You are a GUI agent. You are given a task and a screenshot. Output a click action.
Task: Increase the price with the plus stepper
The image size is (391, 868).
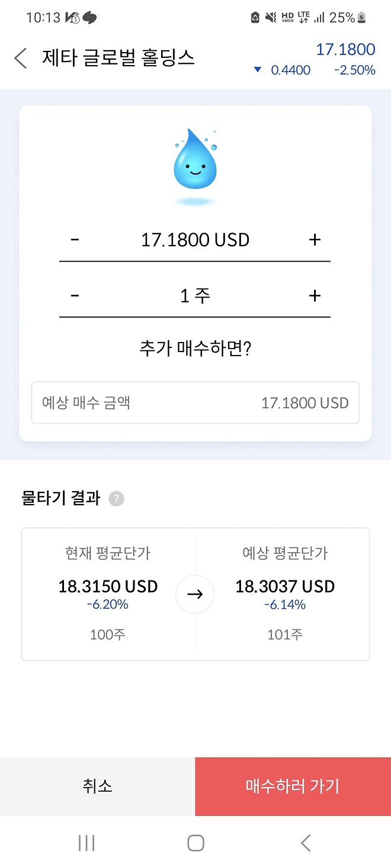point(315,239)
